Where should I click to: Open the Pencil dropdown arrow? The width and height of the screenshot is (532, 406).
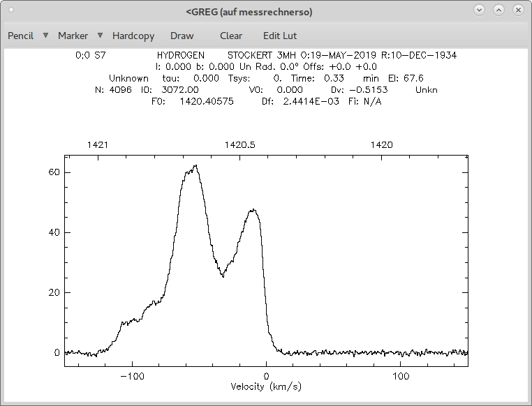45,36
